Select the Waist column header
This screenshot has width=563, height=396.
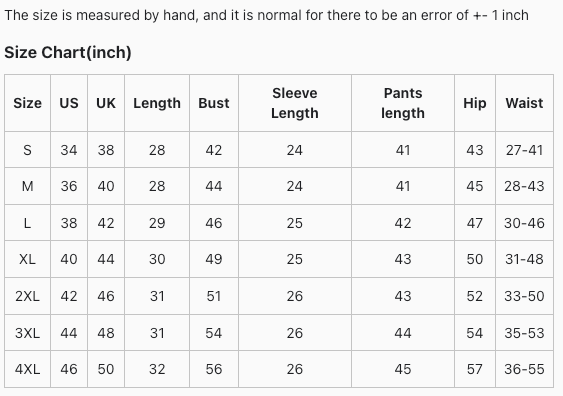(524, 103)
